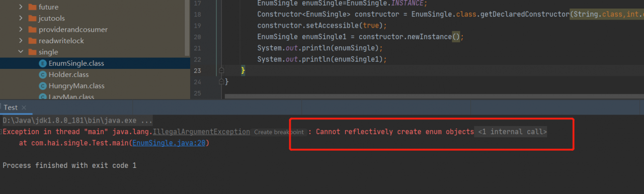Collapse the single folder
Viewport: 644px width, 194px height.
[x=21, y=52]
